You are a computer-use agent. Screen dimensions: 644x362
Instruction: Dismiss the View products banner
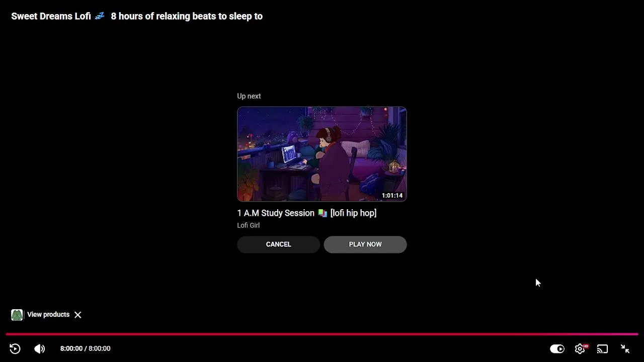78,315
